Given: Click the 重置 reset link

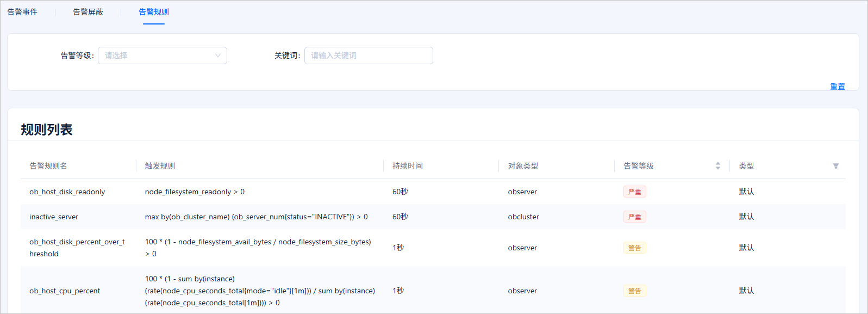Looking at the screenshot, I should click(837, 87).
